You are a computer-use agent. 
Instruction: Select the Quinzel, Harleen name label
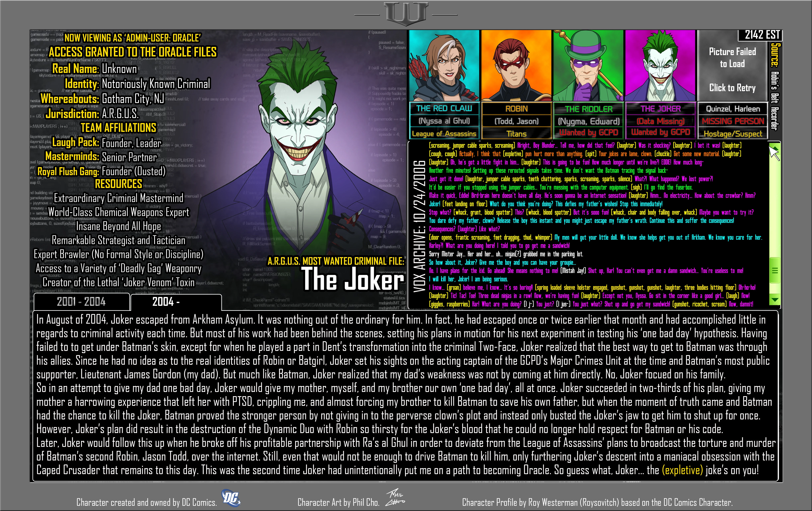pos(733,109)
